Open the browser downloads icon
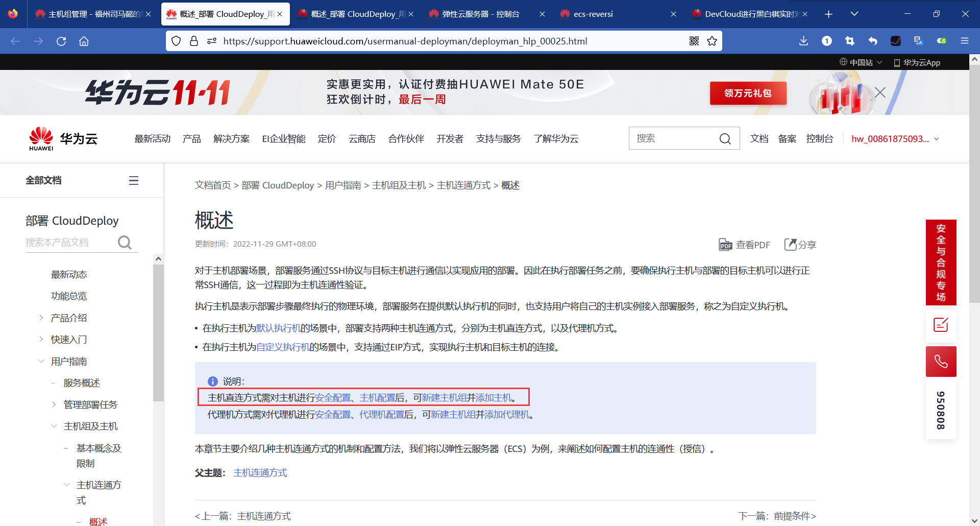The height and width of the screenshot is (526, 980). click(803, 41)
